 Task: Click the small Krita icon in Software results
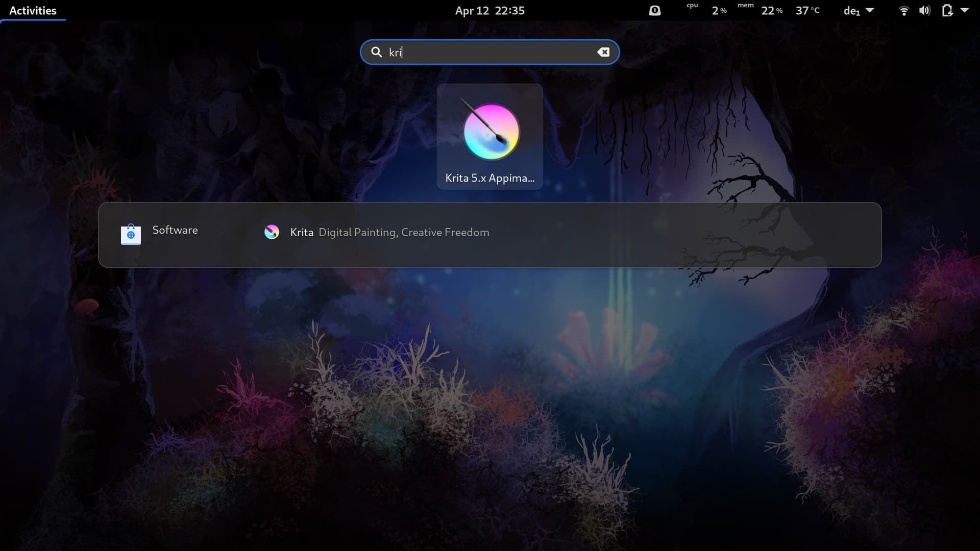(272, 232)
